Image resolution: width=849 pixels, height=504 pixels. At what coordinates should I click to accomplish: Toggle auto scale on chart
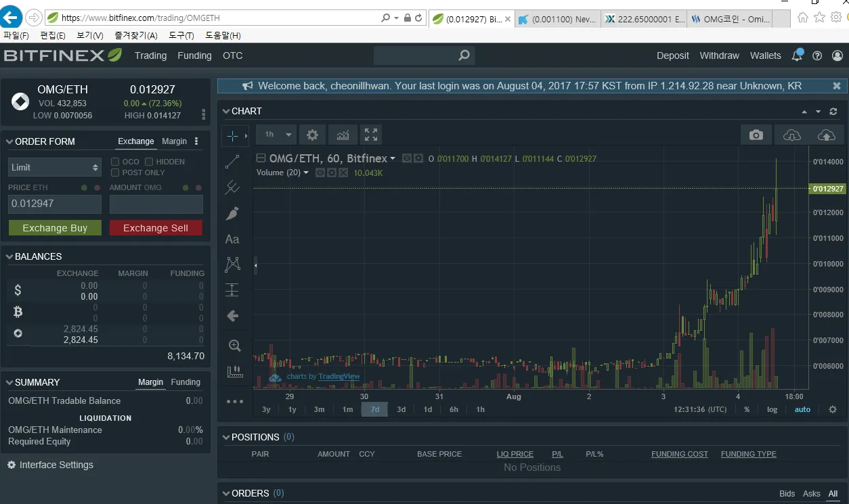click(x=802, y=409)
